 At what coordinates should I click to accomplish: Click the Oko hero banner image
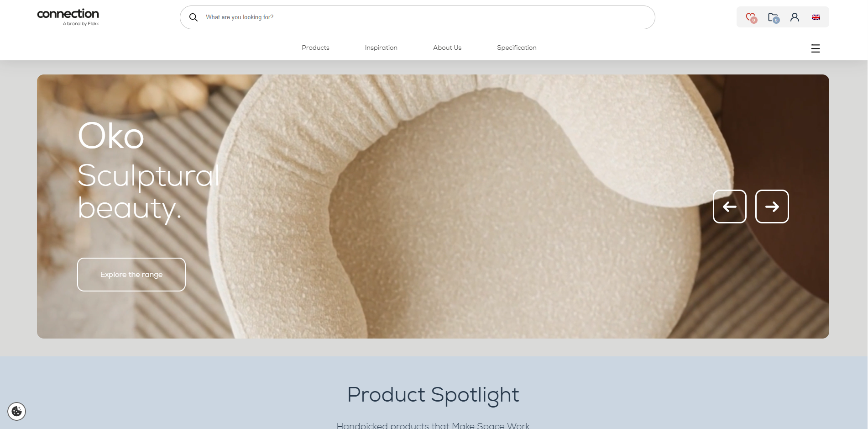click(433, 207)
